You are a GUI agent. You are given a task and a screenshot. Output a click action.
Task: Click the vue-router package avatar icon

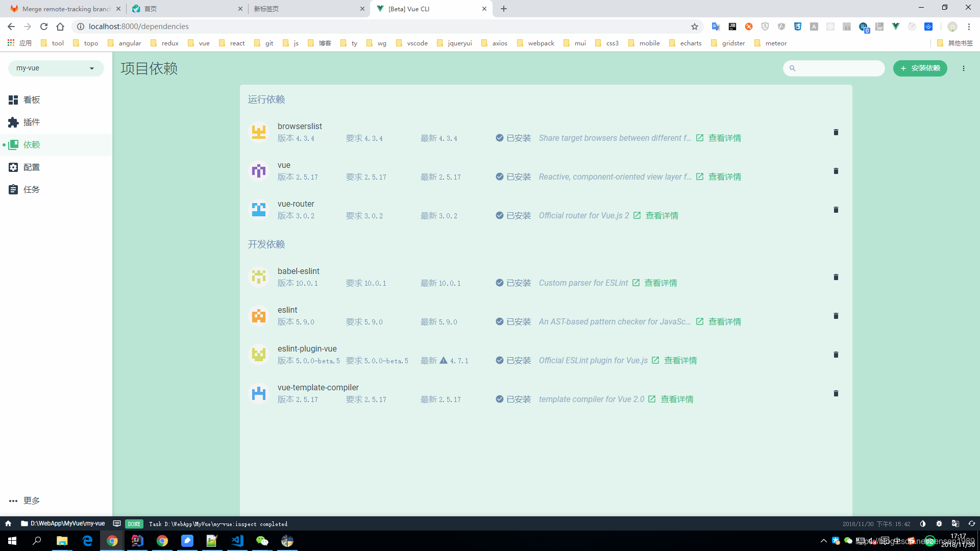coord(259,210)
